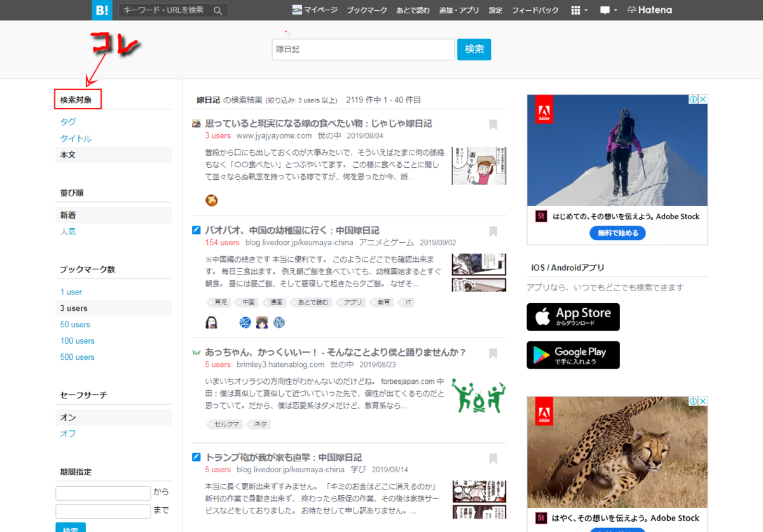Viewport: 763px width, 532px height.
Task: Click the brimley3.hatenablog.com domain
Action: [280, 365]
